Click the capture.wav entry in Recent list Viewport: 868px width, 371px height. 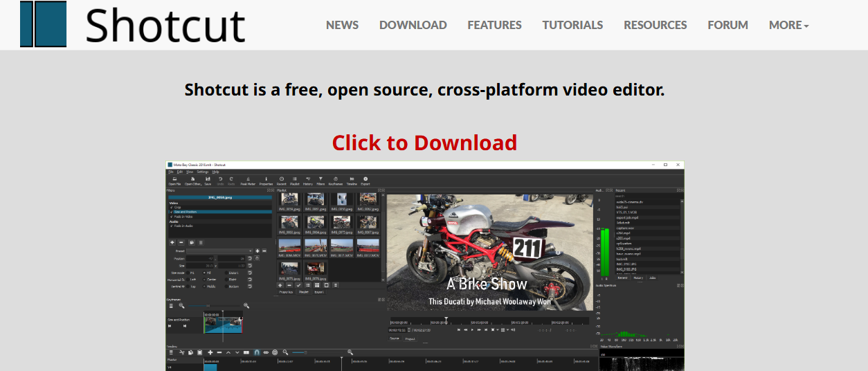(x=648, y=228)
